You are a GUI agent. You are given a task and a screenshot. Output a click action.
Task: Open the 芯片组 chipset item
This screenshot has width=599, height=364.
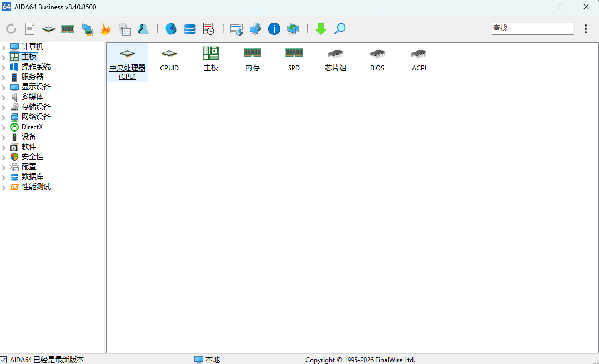335,60
